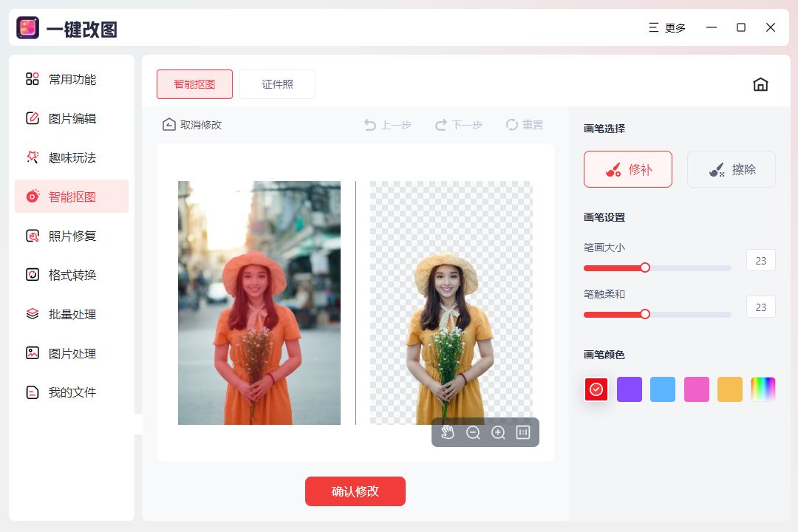Click 下一步 redo button

pos(459,125)
